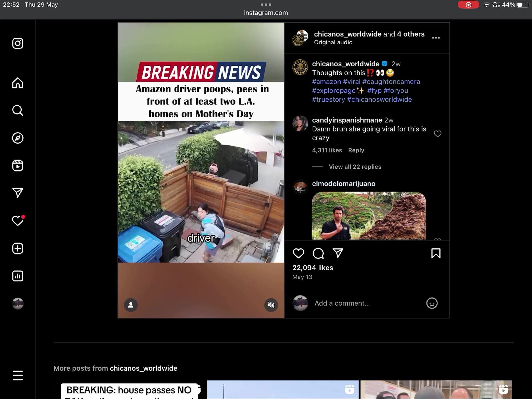Show tagged people on the video
Screen dimensions: 532x399
coord(131,305)
